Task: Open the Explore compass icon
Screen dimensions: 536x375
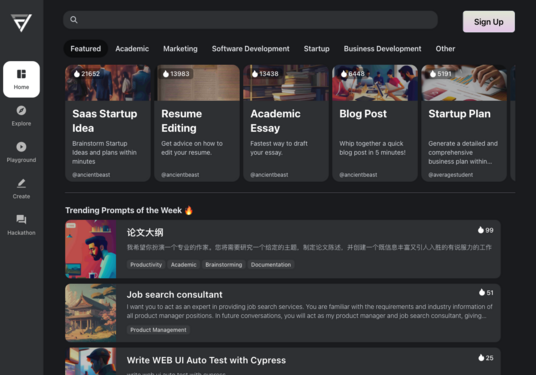Action: 21,110
